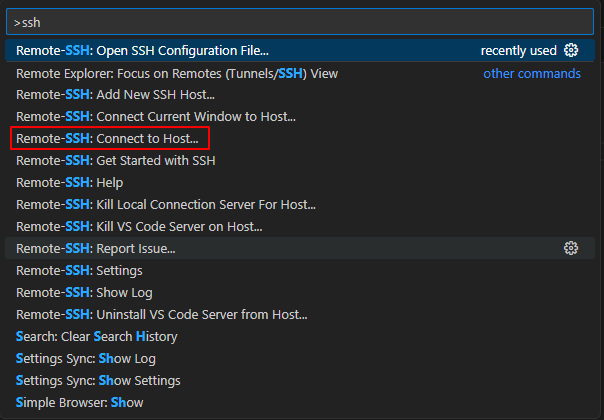Run Remote-SSH: Connect Current Window to Host
Screen dimensions: 604x420
point(300,116)
